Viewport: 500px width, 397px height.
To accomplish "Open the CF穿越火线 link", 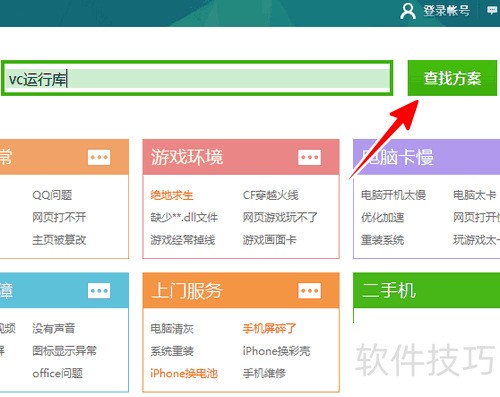I will click(x=271, y=195).
